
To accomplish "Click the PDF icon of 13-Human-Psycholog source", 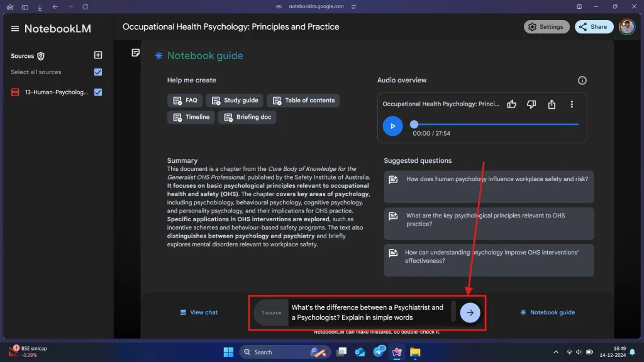I will 15,92.
